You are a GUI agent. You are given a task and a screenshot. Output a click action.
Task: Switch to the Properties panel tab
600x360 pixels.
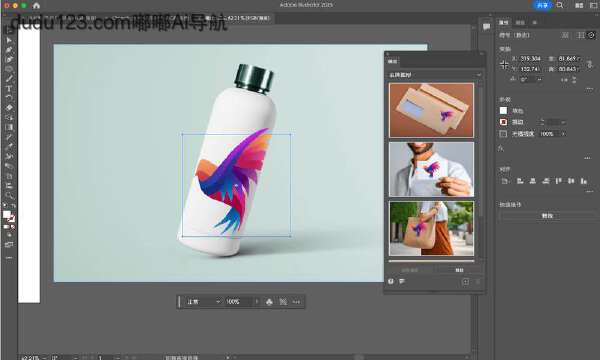(x=504, y=23)
